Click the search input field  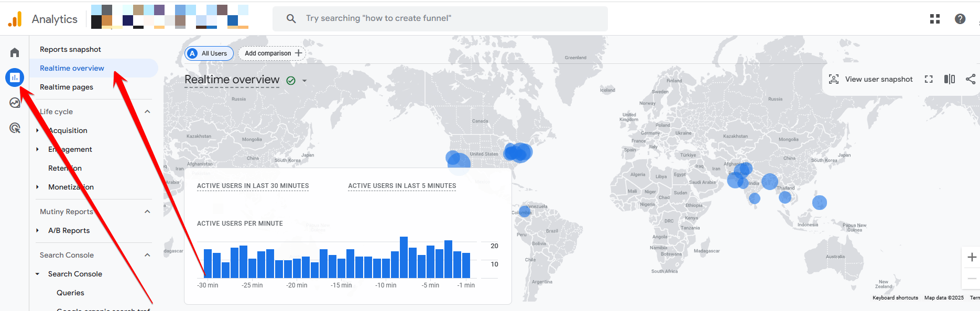(440, 19)
